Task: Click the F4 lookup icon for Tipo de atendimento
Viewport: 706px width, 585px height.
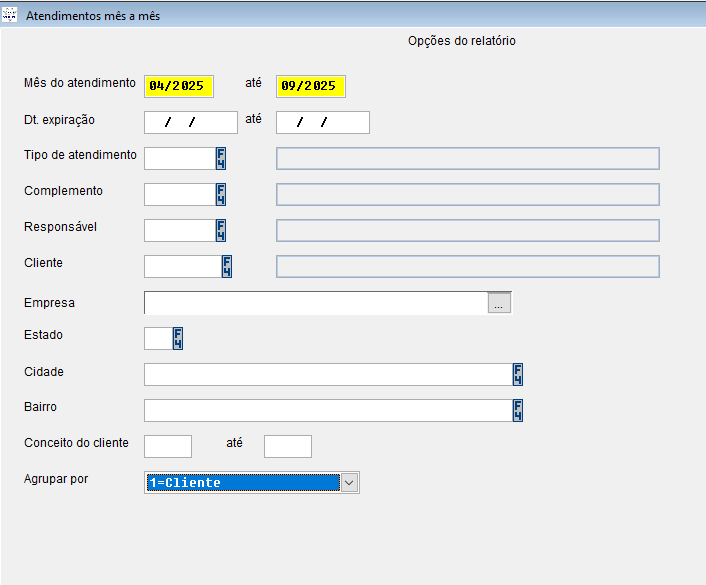Action: pyautogui.click(x=221, y=158)
